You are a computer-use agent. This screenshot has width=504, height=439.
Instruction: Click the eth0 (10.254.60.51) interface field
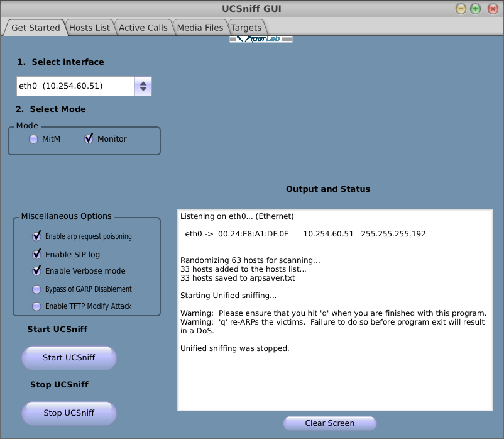(x=75, y=86)
